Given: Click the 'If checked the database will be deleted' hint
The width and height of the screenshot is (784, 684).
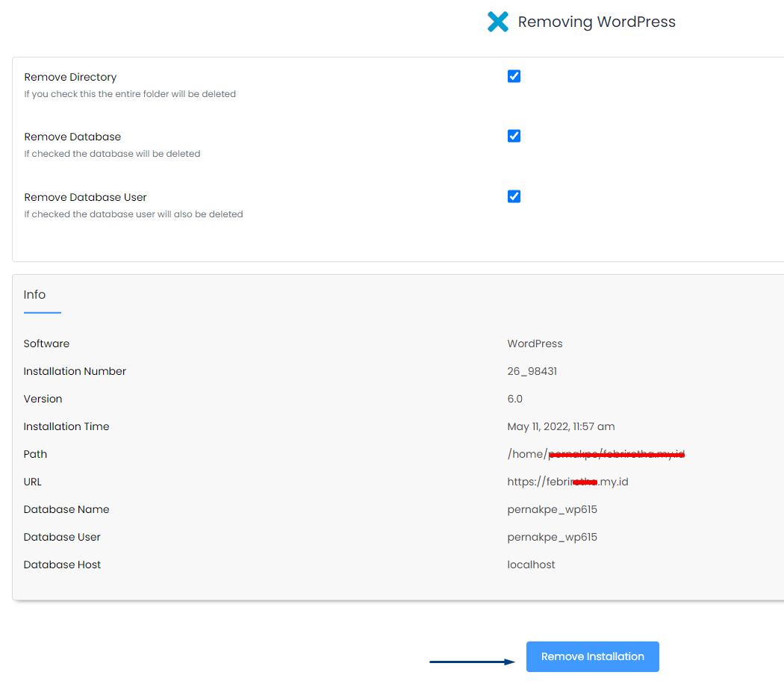Looking at the screenshot, I should 112,154.
